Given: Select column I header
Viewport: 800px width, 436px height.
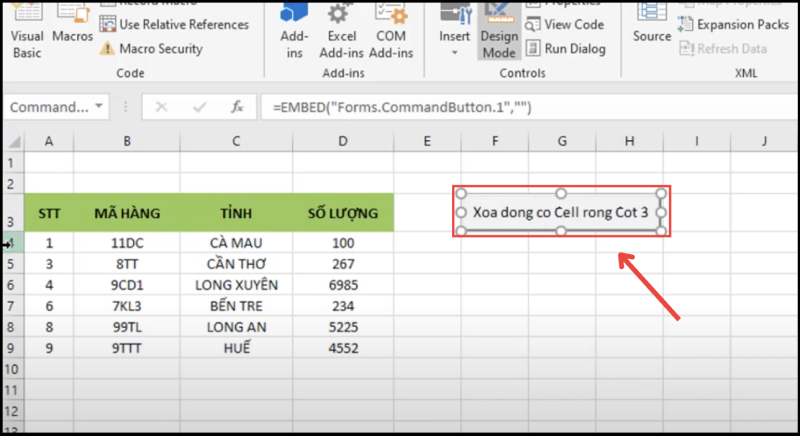Looking at the screenshot, I should tap(697, 141).
